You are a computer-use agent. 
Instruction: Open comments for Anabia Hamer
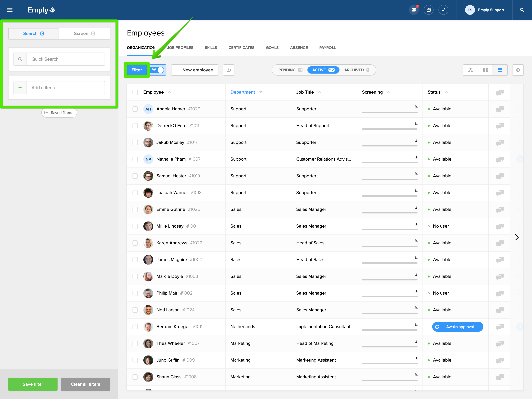500,109
